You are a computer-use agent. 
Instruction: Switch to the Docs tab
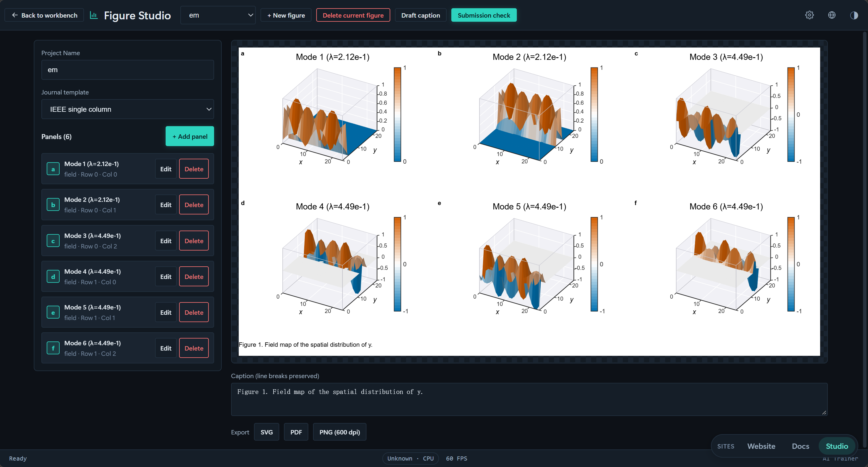[x=800, y=446]
